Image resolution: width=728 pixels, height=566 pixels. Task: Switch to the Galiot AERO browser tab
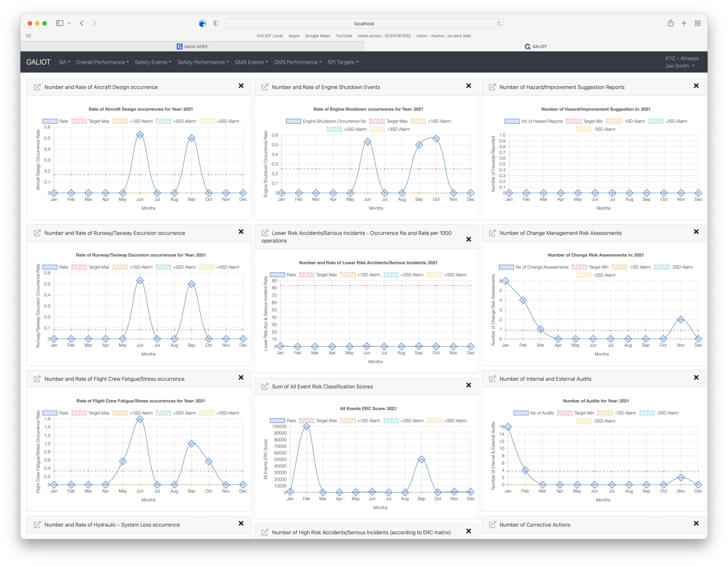192,47
